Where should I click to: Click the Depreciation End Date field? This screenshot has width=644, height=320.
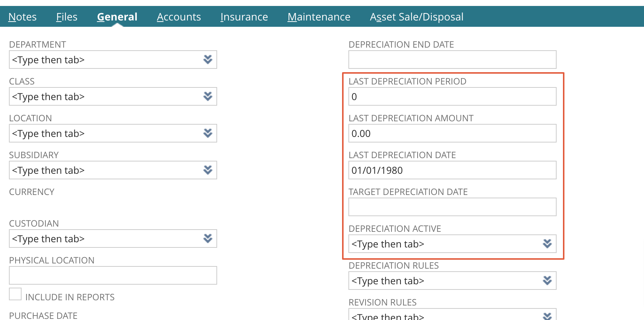coord(452,60)
